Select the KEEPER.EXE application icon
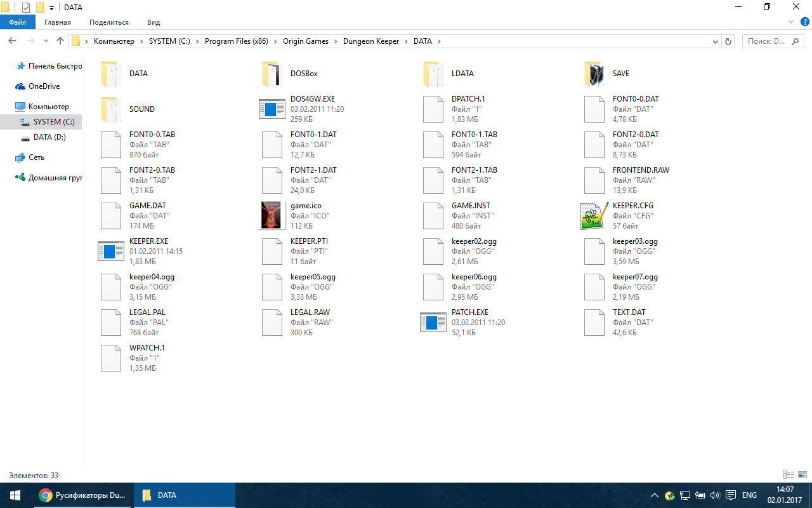 coord(110,251)
